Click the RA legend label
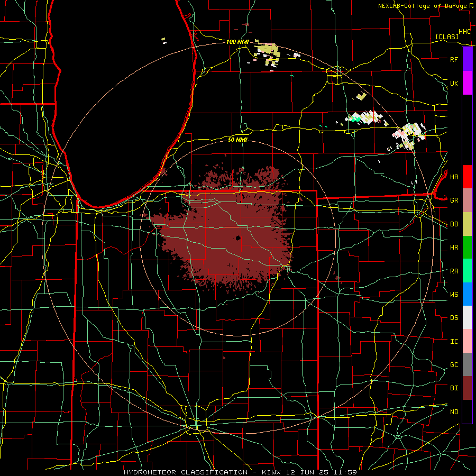Image resolution: width=476 pixels, height=476 pixels. coord(454,271)
